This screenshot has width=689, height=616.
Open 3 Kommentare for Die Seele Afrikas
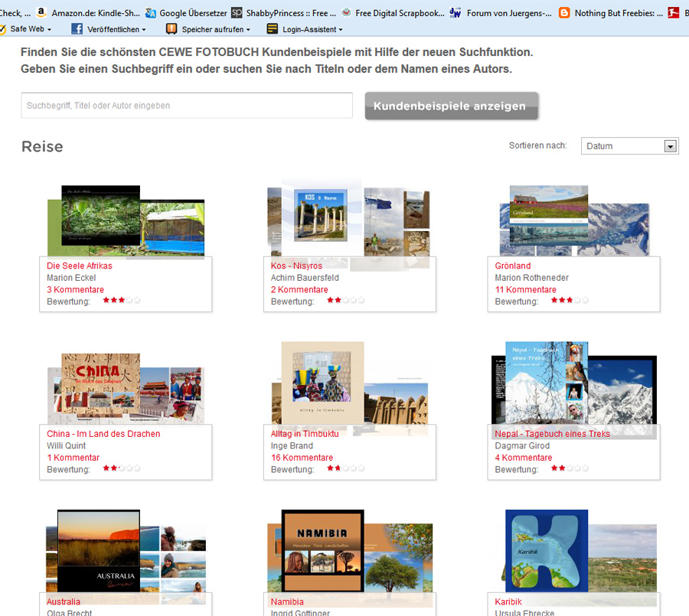tap(76, 289)
